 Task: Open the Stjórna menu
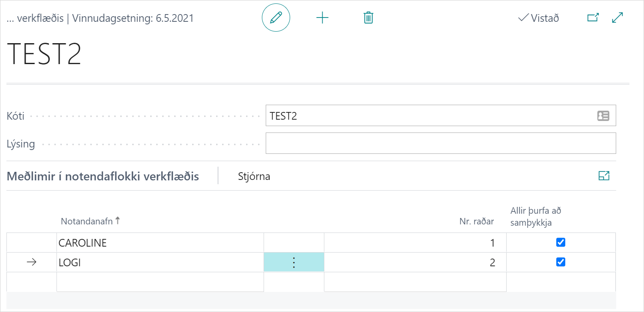coord(254,177)
